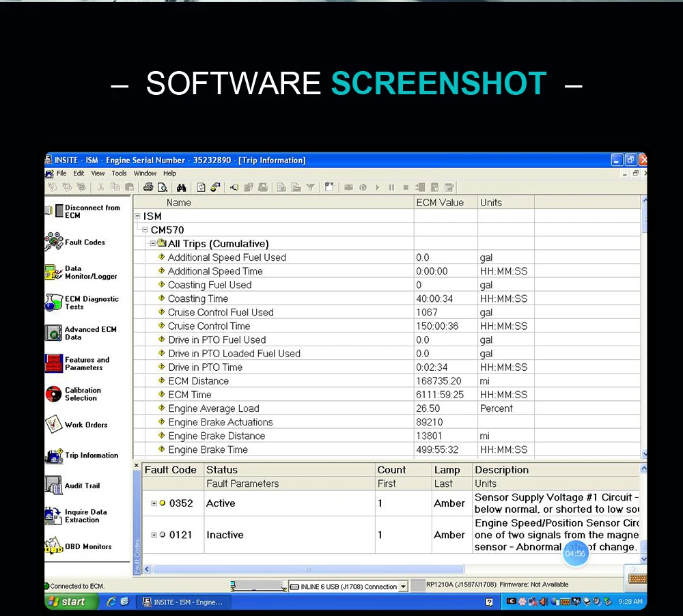Open the INLINE 6 USB connection dropdown
683x616 pixels.
404,587
